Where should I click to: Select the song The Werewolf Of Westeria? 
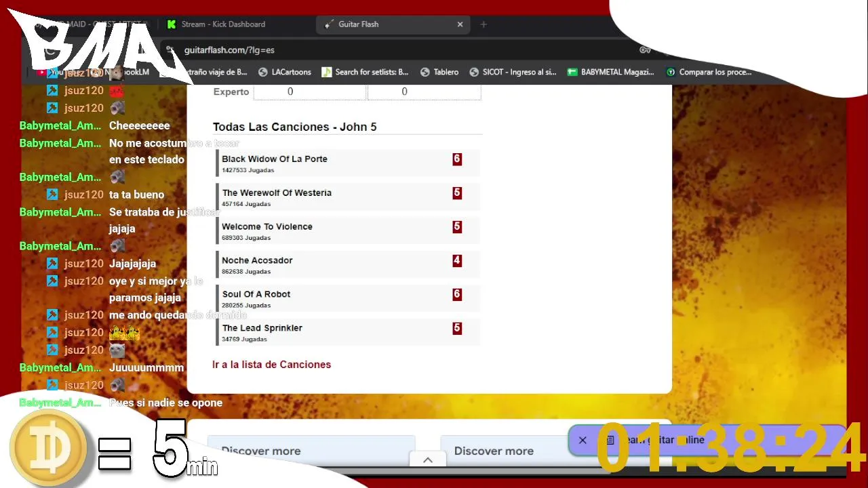click(348, 197)
